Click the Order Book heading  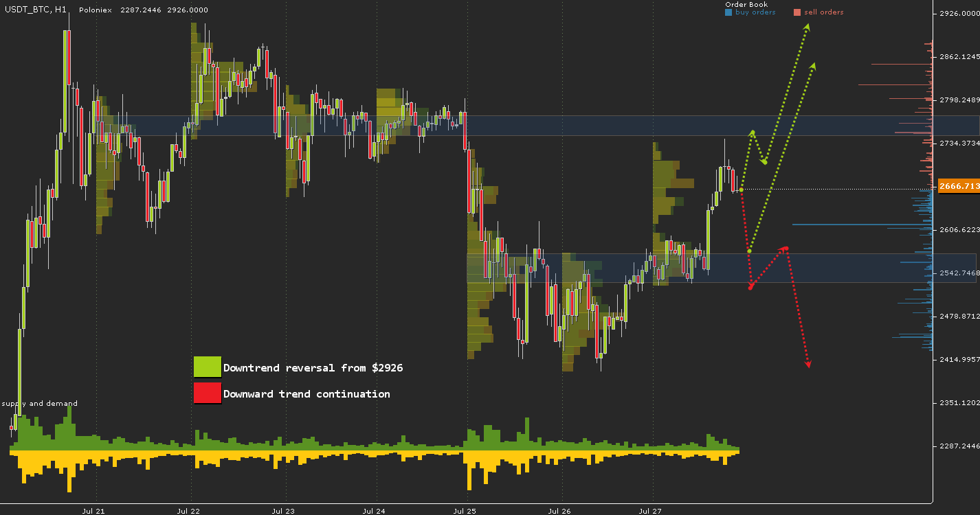pos(746,5)
